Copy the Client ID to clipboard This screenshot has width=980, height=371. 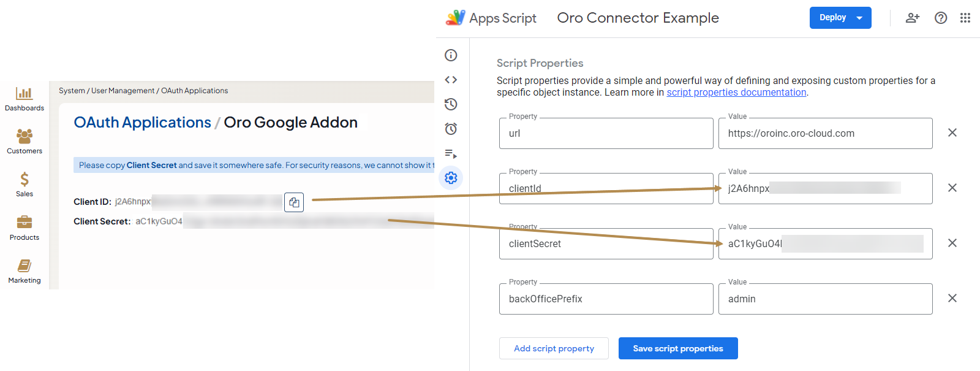click(x=294, y=202)
